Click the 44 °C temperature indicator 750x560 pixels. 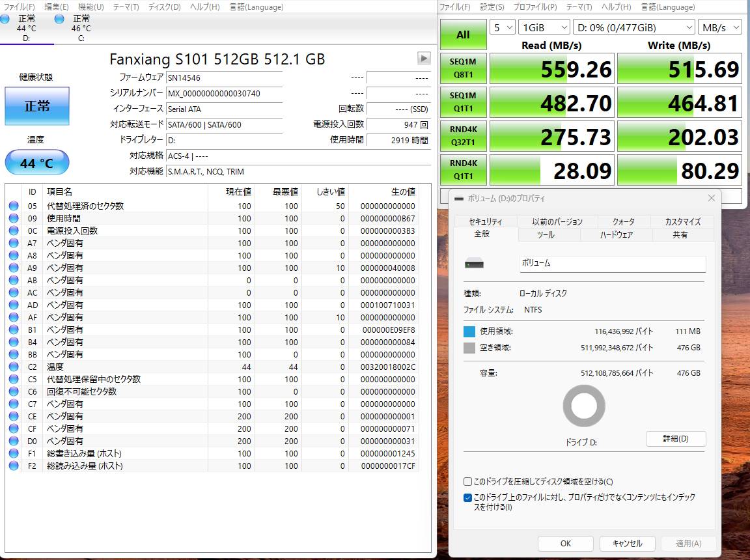pos(37,163)
